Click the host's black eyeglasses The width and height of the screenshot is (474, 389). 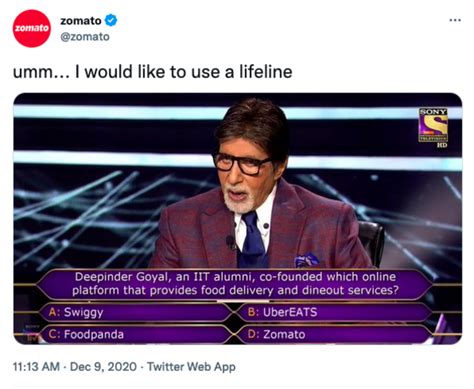pyautogui.click(x=241, y=163)
